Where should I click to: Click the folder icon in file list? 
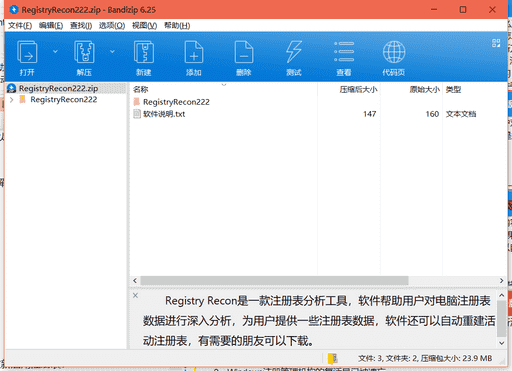[137, 102]
